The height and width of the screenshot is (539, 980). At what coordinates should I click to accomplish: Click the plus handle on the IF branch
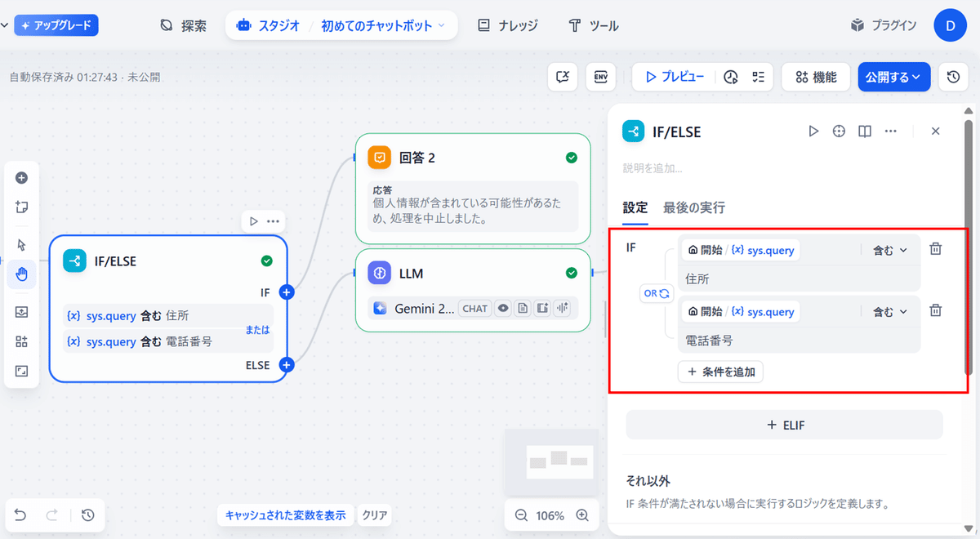click(x=287, y=292)
